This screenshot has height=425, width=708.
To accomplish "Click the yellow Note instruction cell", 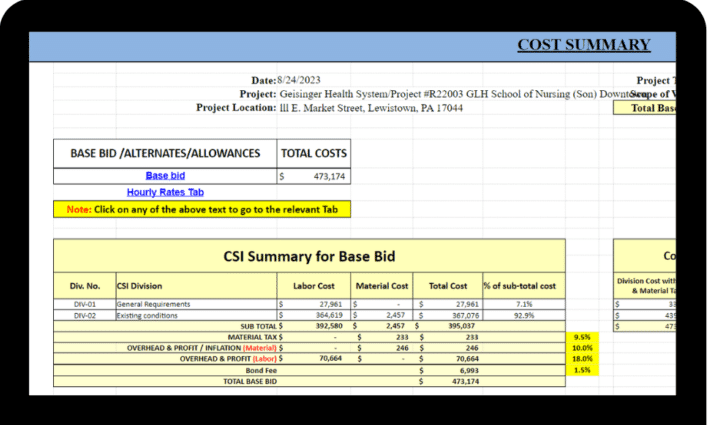I will [x=201, y=210].
